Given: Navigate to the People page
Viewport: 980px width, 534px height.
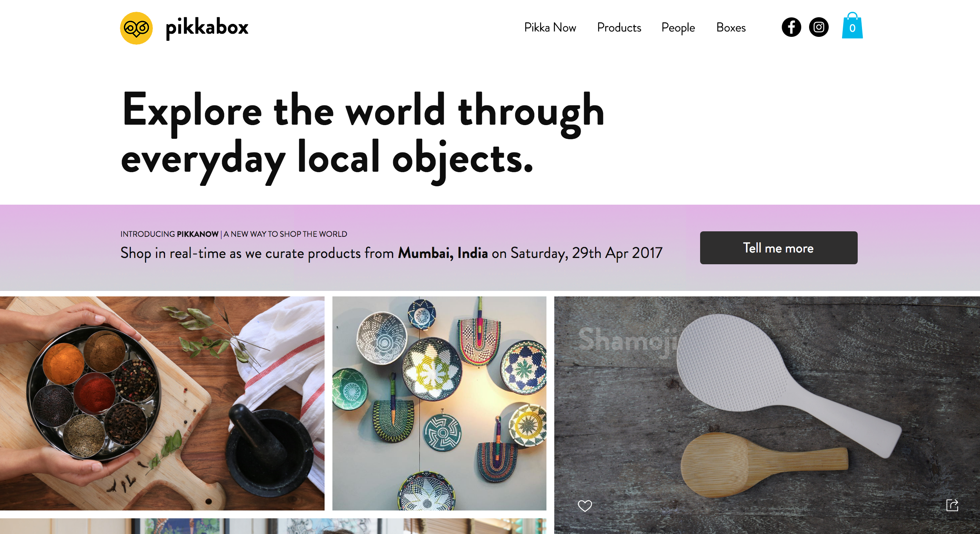Looking at the screenshot, I should point(678,28).
